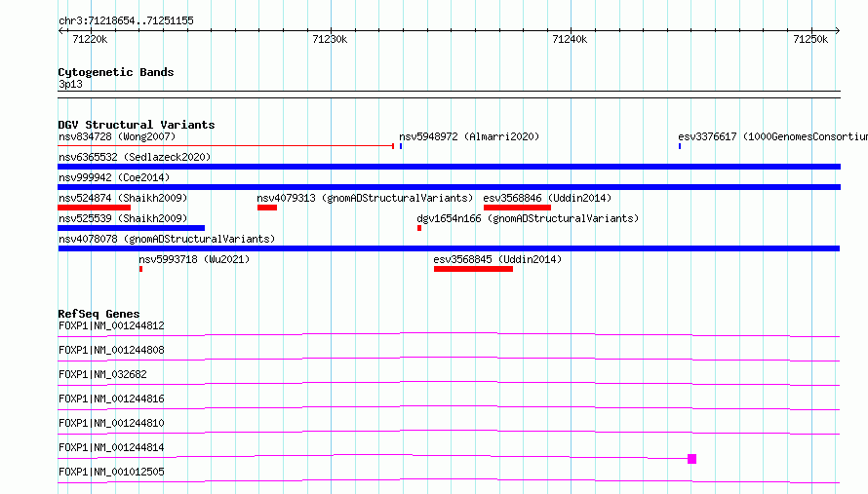Select the nsv4078078 (gnomADStructuralVariants) label

[x=167, y=239]
